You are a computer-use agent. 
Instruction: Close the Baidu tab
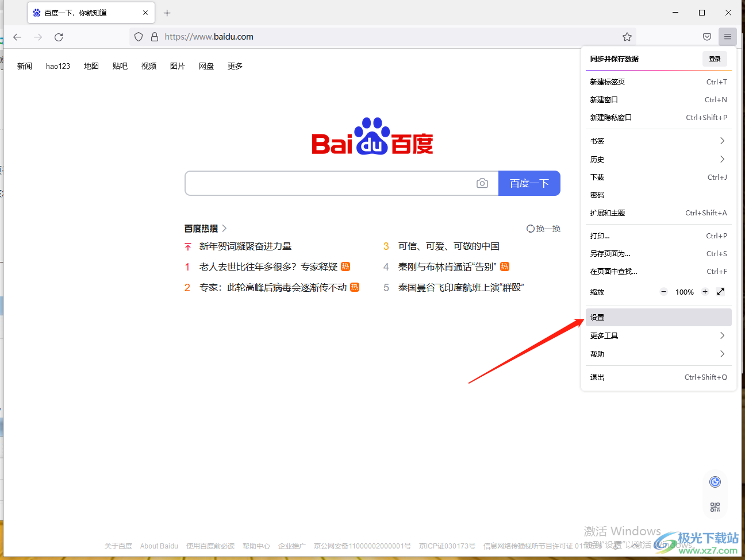[x=145, y=13]
